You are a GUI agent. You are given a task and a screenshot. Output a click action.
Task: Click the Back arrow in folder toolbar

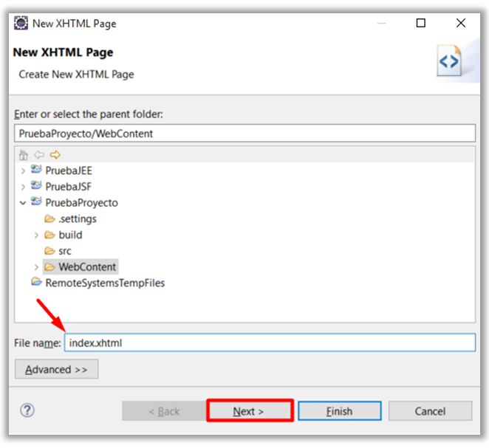(38, 155)
